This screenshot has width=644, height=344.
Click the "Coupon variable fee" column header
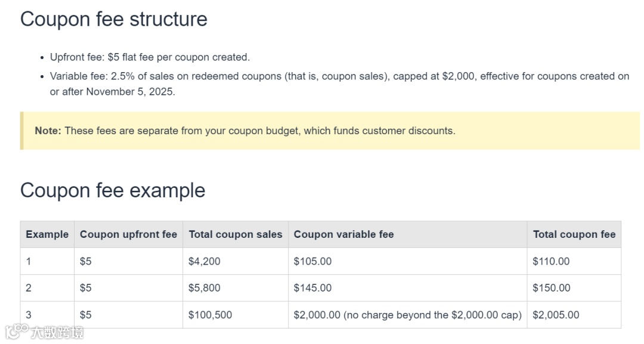(x=343, y=234)
